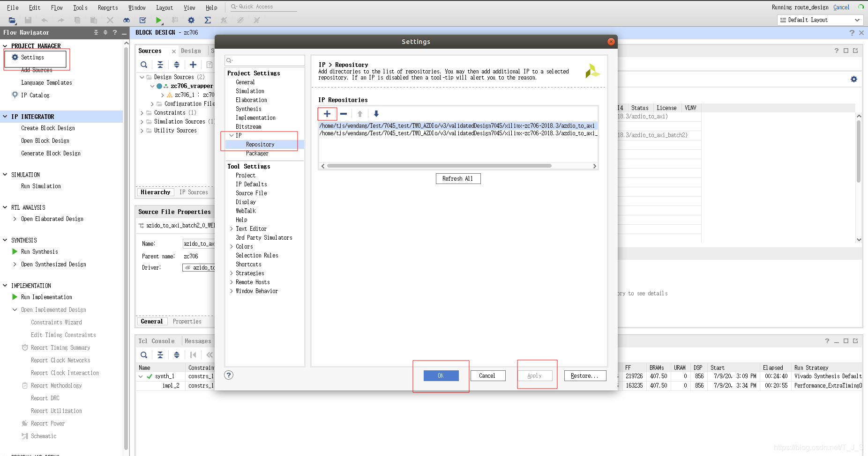The image size is (868, 456).
Task: Open IP Catalog in the Flow Navigator
Action: [x=35, y=95]
